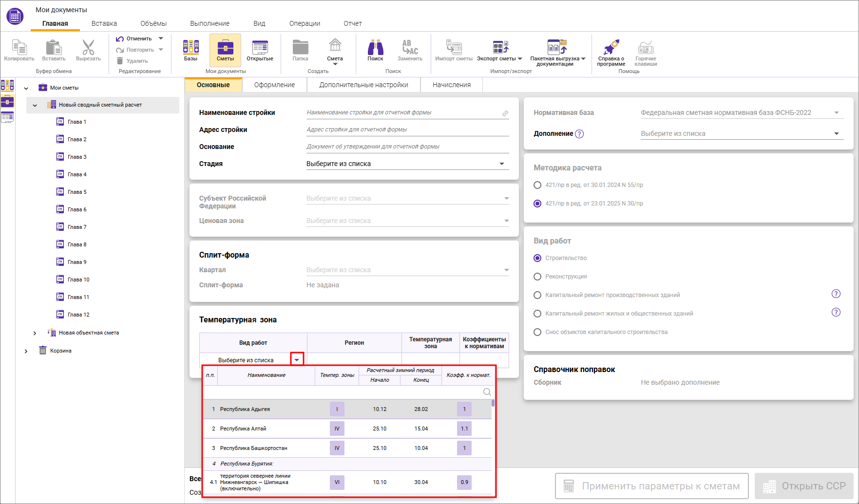Select methodology 421/пр from 30.01.2024 radio
859x504 pixels.
537,185
